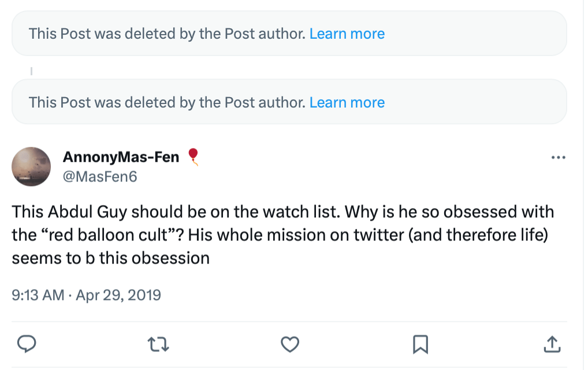Share the post via the upload arrow icon
This screenshot has height=370, width=588.
pyautogui.click(x=552, y=345)
